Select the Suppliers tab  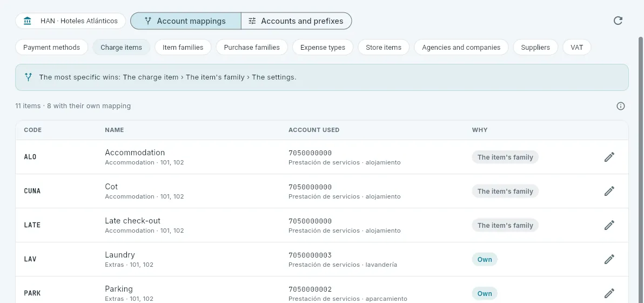pos(535,47)
